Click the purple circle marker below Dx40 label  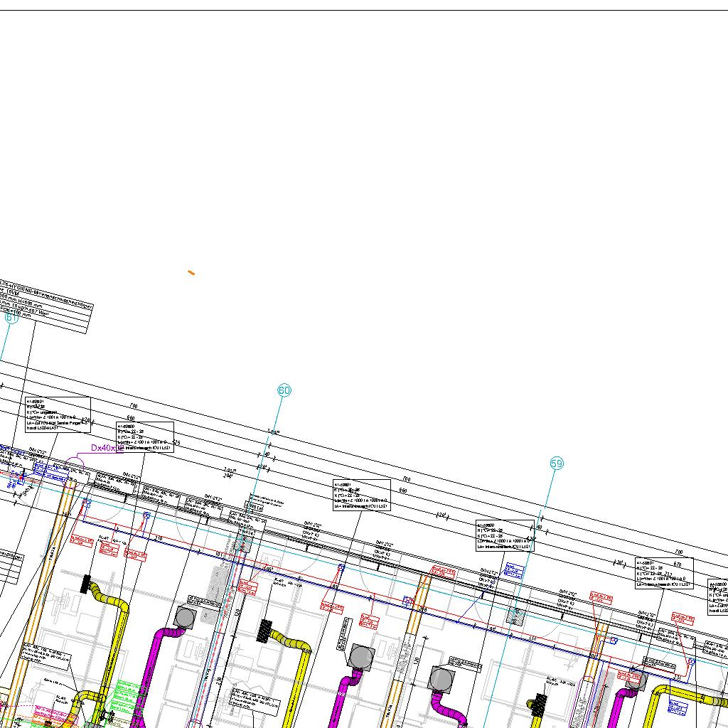75,464
